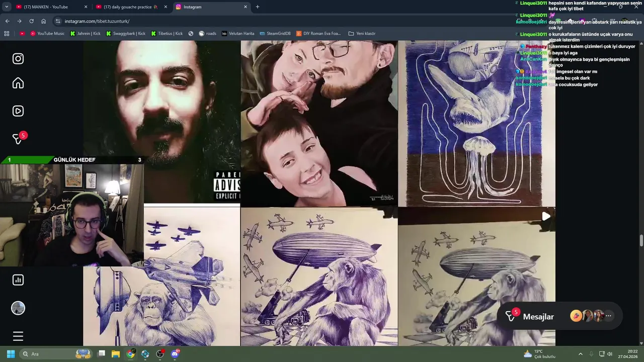Open the DIY Roman Eva Foa... bookmark
This screenshot has height=362, width=644.
pyautogui.click(x=318, y=34)
